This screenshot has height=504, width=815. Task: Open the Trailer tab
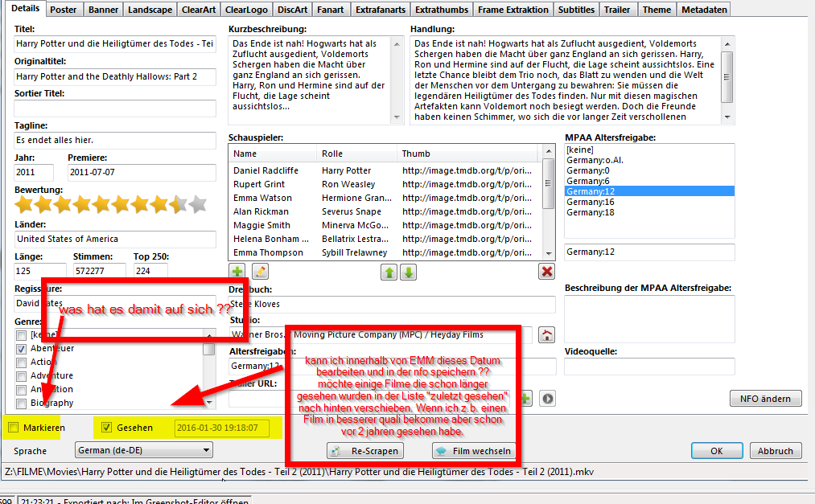point(617,10)
